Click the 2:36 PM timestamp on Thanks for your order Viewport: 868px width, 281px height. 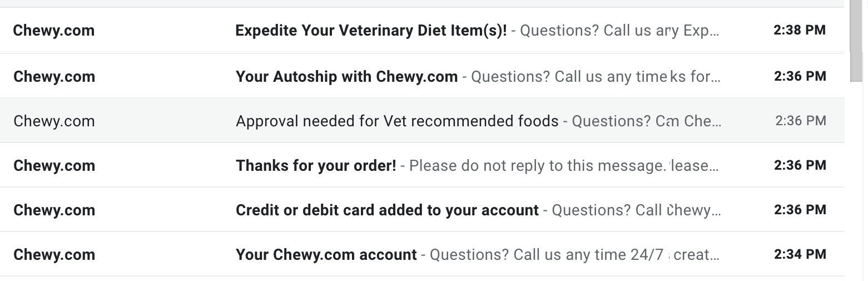(800, 165)
